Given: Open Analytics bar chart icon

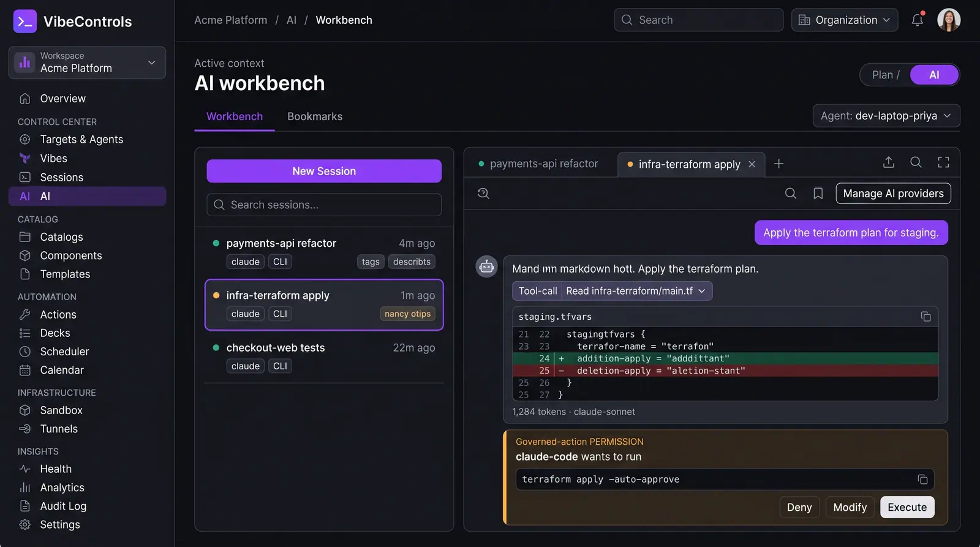Looking at the screenshot, I should 25,488.
